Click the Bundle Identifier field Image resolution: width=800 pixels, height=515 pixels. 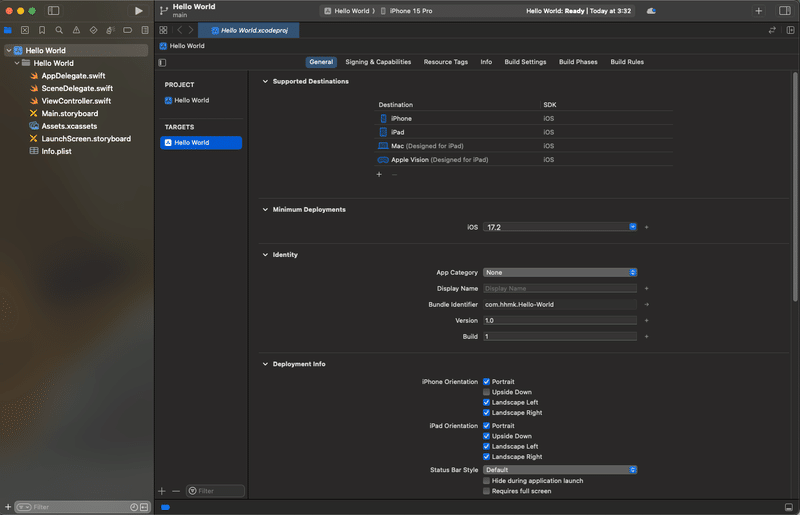pos(560,304)
